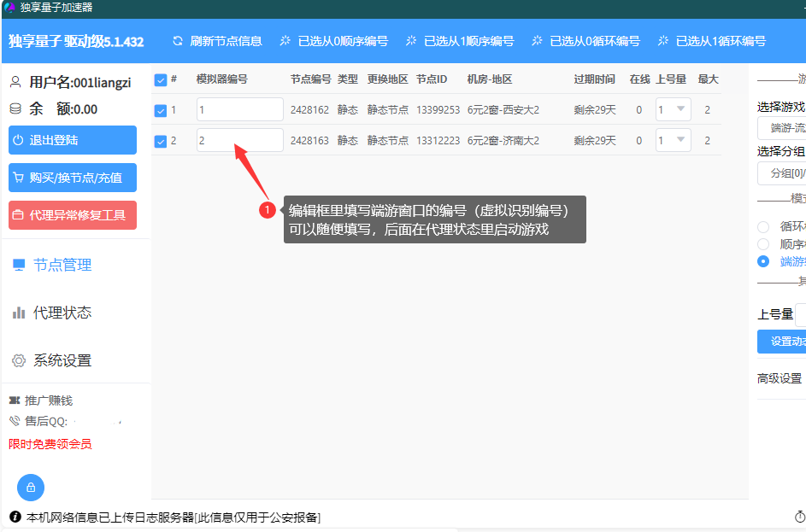
Task: Uncheck the checkbox for row 2
Action: pyautogui.click(x=161, y=141)
